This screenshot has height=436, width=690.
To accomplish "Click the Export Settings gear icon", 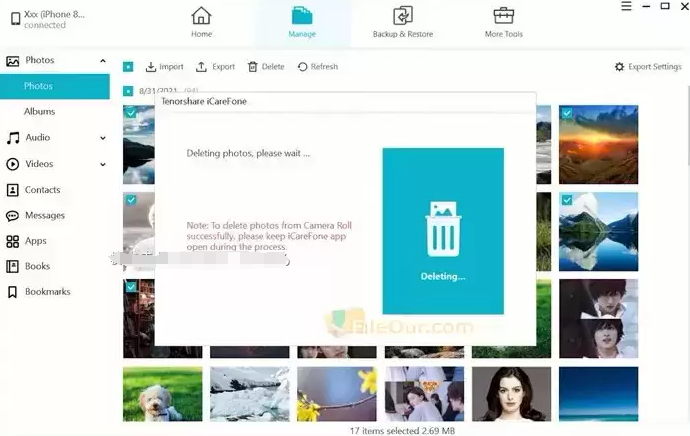I will click(x=620, y=66).
